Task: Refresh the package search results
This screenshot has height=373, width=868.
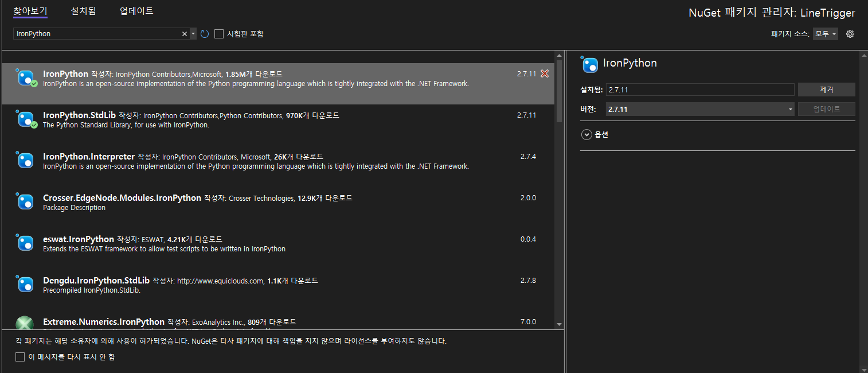Action: click(205, 34)
